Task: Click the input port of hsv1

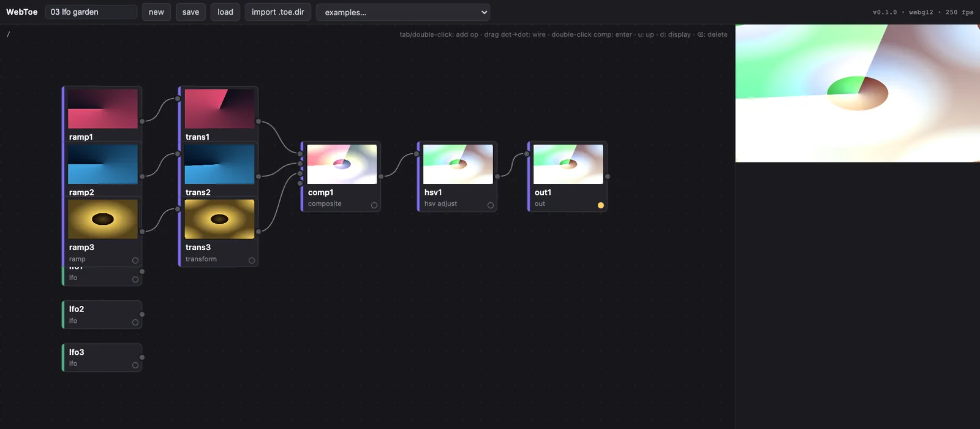Action: pyautogui.click(x=417, y=154)
